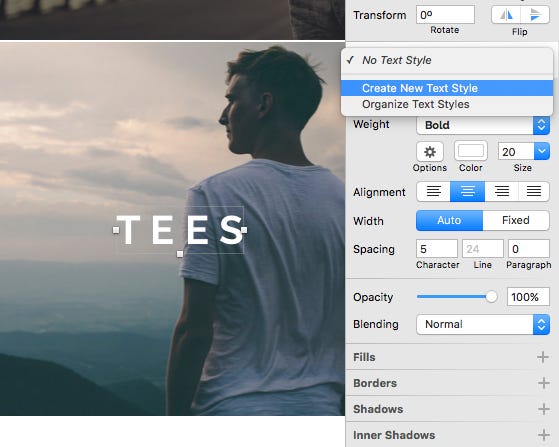Click the Fills section header
This screenshot has width=559, height=447.
point(364,357)
